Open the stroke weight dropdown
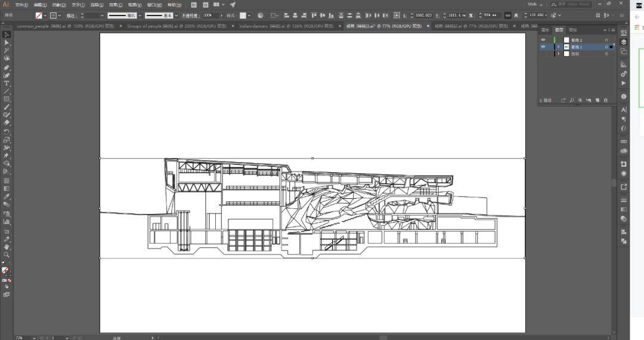The width and height of the screenshot is (644, 340). 102,15
